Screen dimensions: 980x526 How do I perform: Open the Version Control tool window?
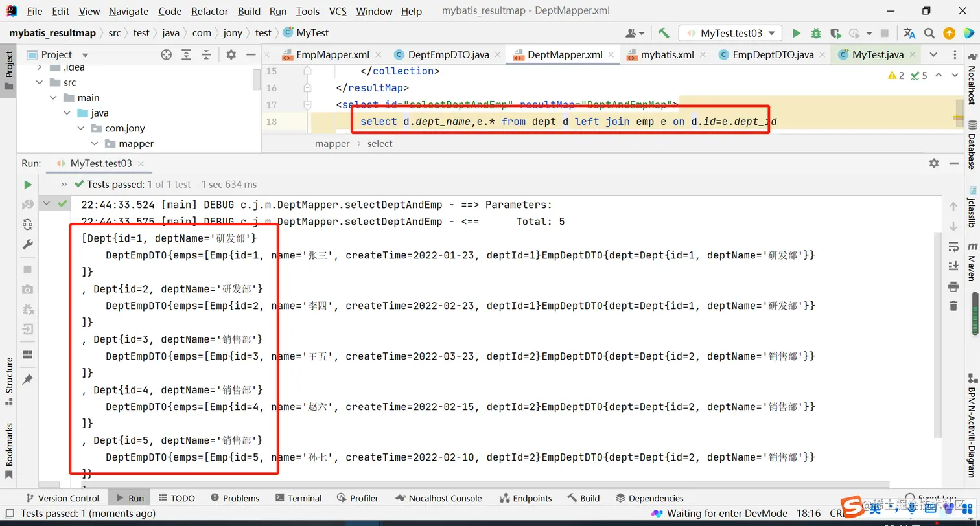coord(62,498)
